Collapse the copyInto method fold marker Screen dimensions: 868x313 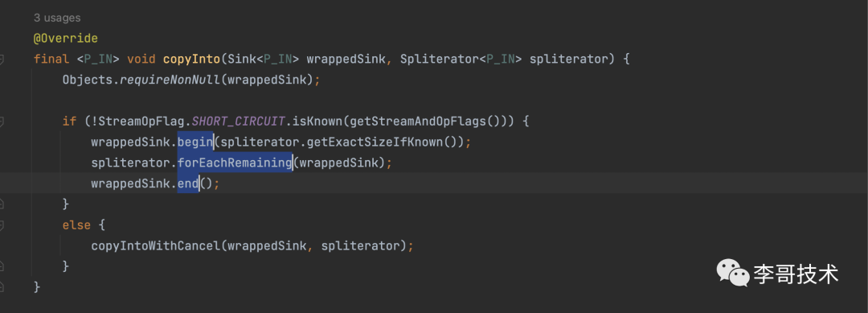pyautogui.click(x=2, y=59)
